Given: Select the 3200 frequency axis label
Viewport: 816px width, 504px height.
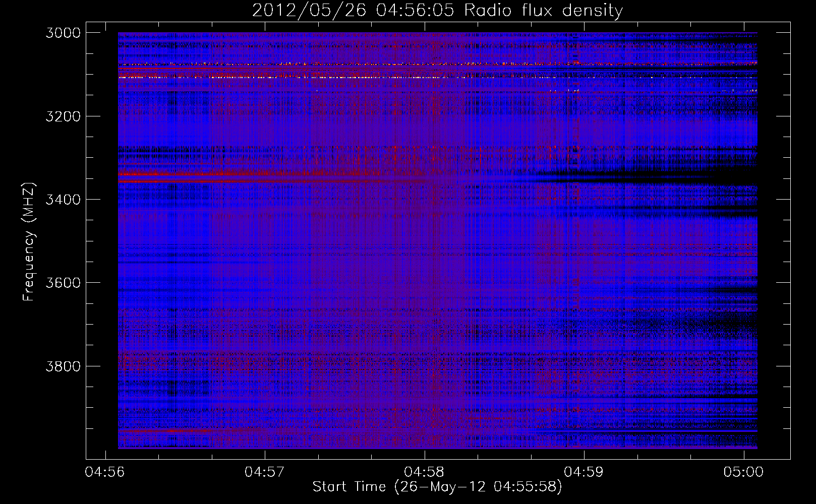Looking at the screenshot, I should 63,116.
